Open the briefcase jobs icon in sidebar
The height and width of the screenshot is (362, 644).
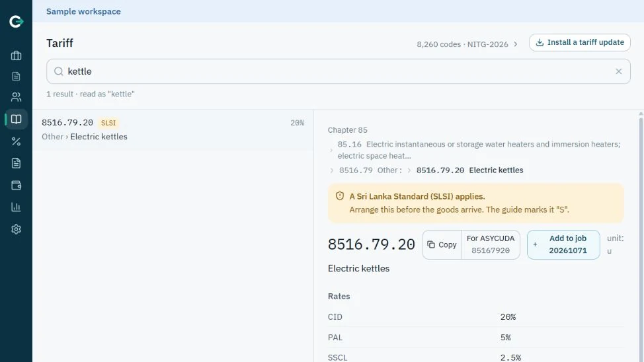[x=16, y=55]
